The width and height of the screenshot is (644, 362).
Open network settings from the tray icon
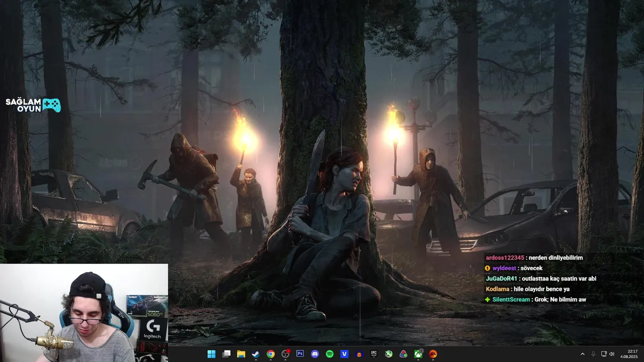pyautogui.click(x=604, y=354)
